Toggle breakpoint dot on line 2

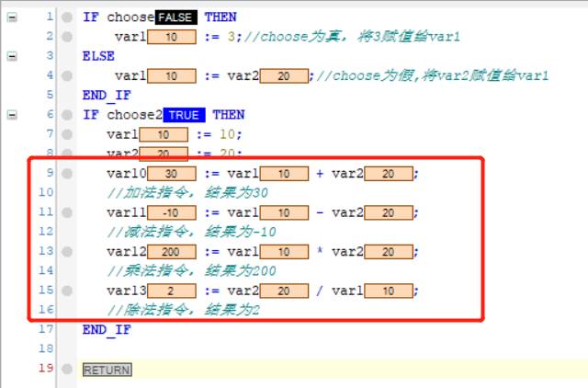(67, 37)
